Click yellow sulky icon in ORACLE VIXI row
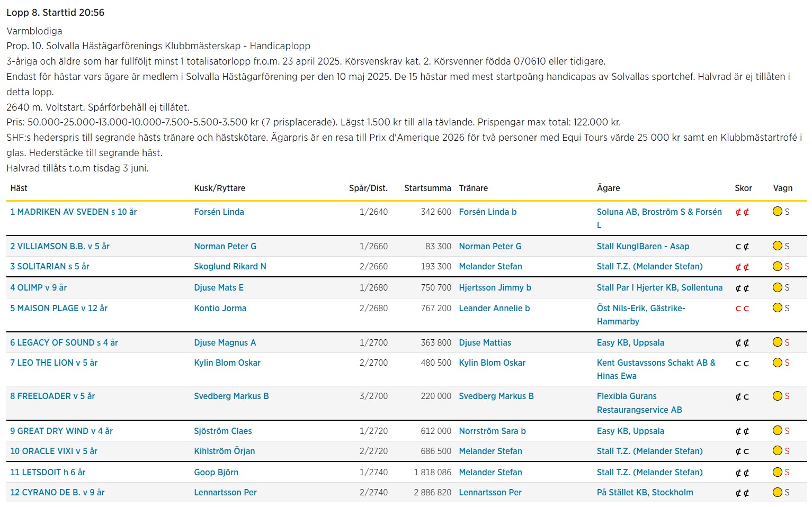 (x=778, y=450)
